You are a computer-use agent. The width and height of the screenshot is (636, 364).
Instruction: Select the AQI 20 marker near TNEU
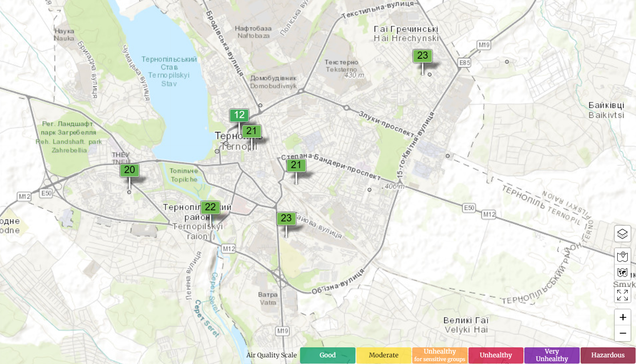point(129,170)
